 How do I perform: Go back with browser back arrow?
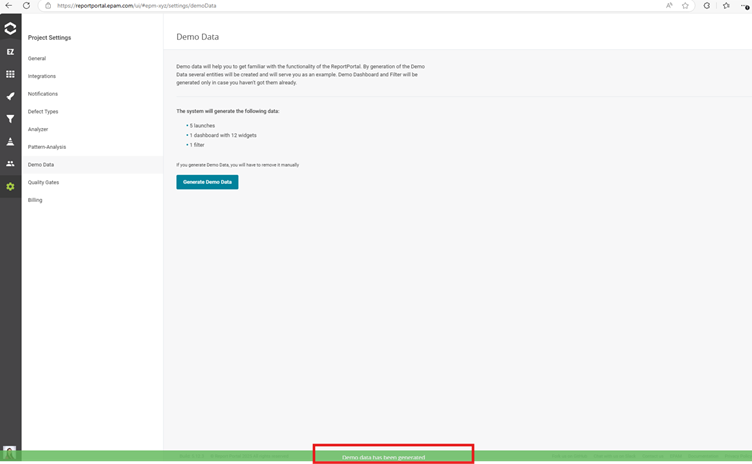9,6
